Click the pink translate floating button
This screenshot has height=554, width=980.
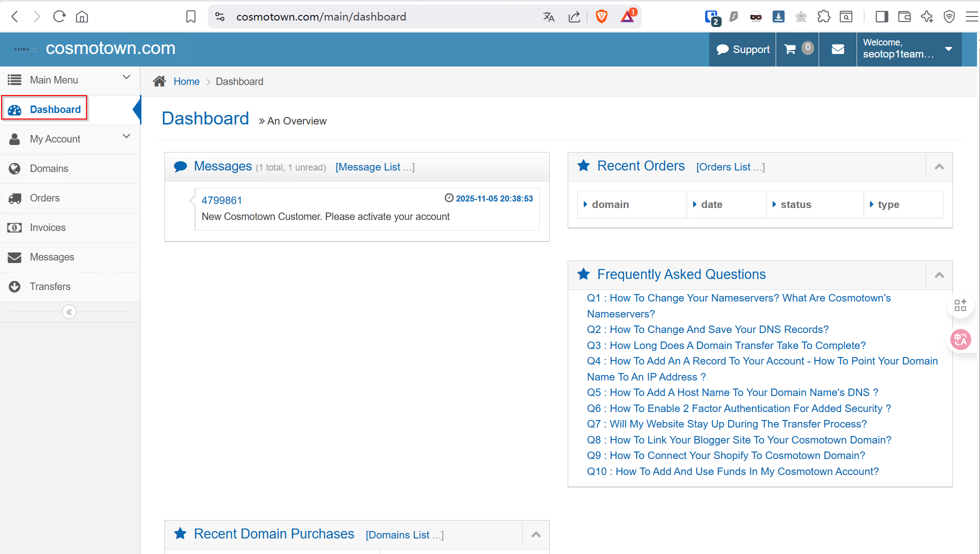pos(961,339)
